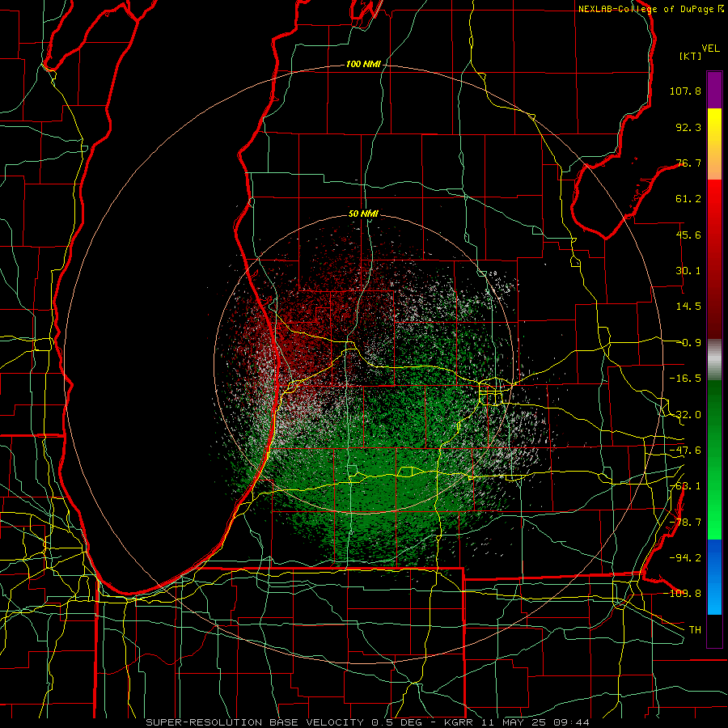Viewport: 728px width, 728px height.
Task: Click the TH threshold label on the scale
Action: click(x=695, y=630)
